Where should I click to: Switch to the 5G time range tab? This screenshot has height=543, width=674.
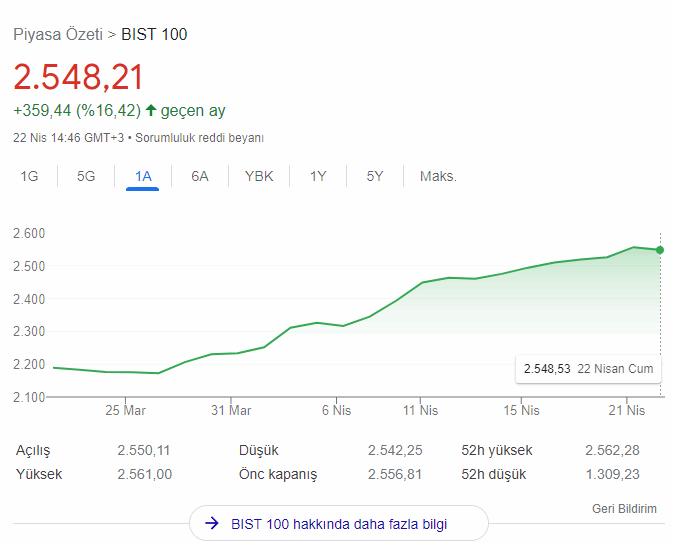coord(86,177)
